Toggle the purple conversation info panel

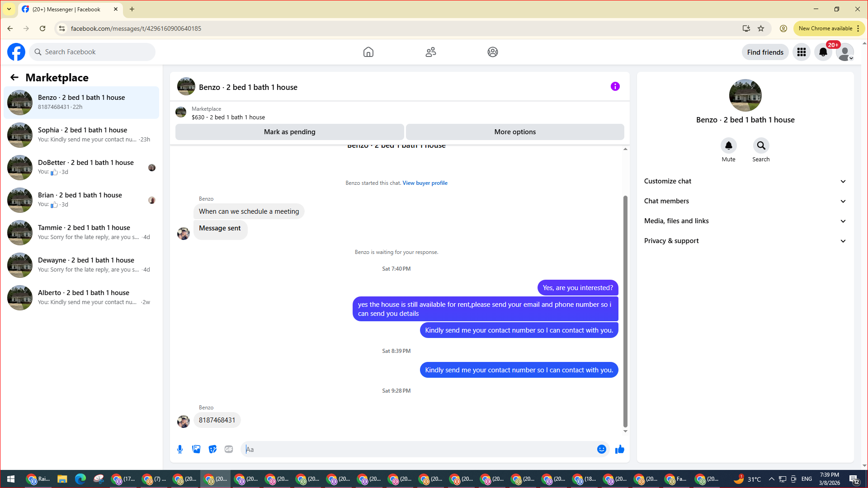[615, 86]
